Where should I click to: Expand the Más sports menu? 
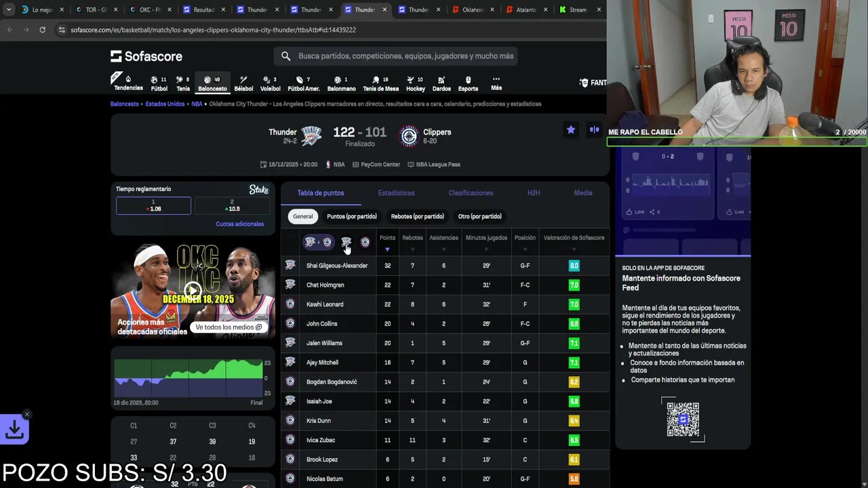[x=496, y=83]
